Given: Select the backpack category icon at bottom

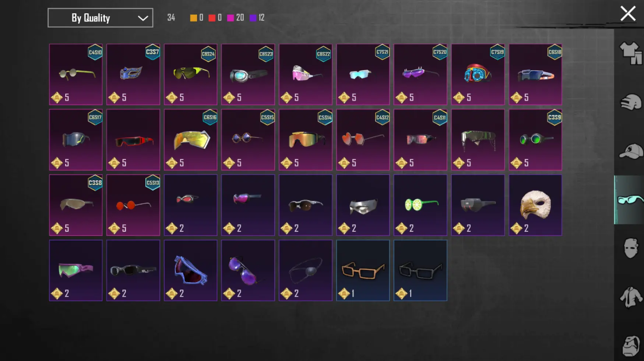Looking at the screenshot, I should (630, 346).
